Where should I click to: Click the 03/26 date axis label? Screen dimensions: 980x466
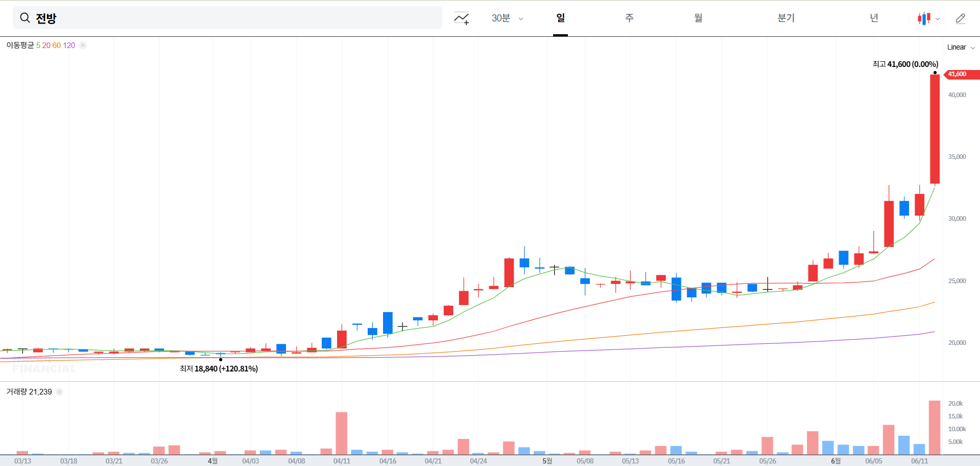tap(159, 461)
